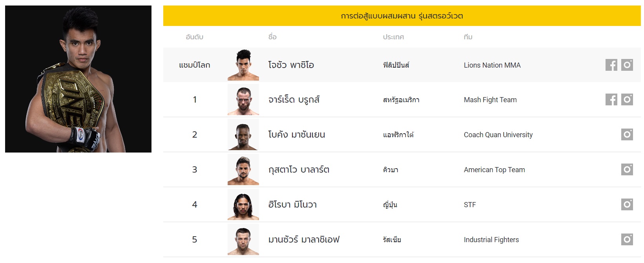
Task: Open fighter name link จาร์เร็ด บรูกส์
Action: [x=294, y=99]
